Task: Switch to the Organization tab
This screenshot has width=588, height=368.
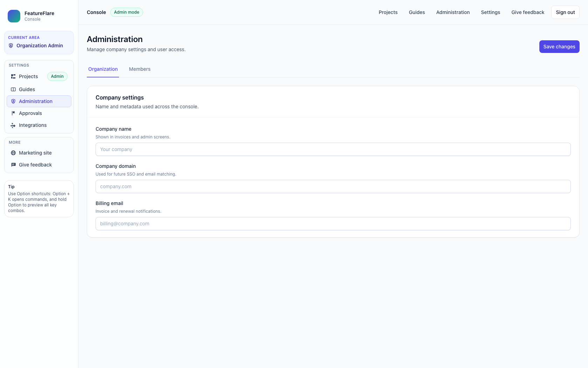Action: [x=103, y=69]
